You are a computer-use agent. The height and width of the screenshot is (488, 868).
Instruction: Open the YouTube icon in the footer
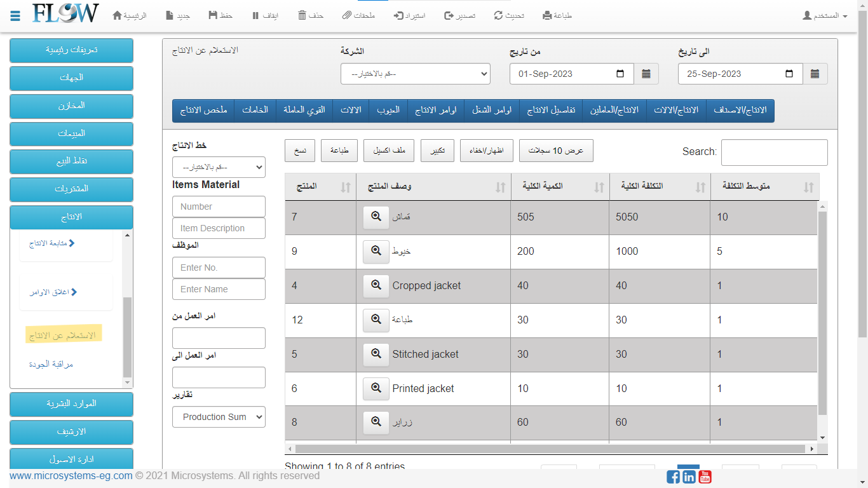[705, 477]
